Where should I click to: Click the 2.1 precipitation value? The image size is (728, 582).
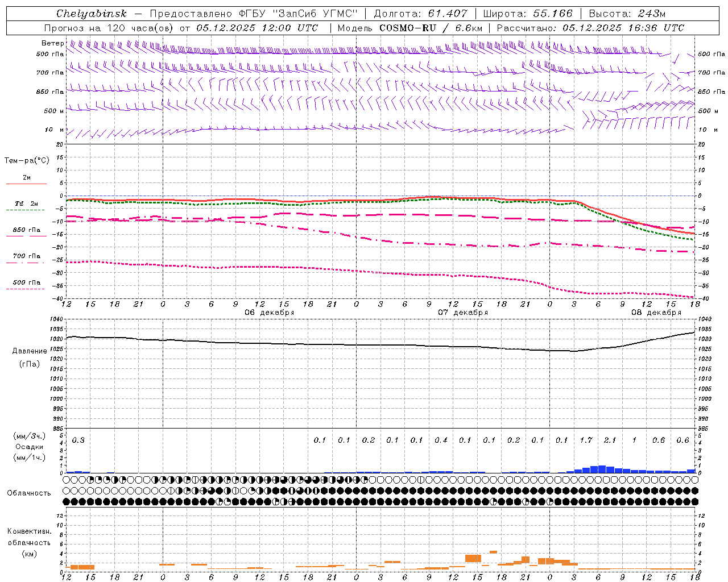pos(610,440)
